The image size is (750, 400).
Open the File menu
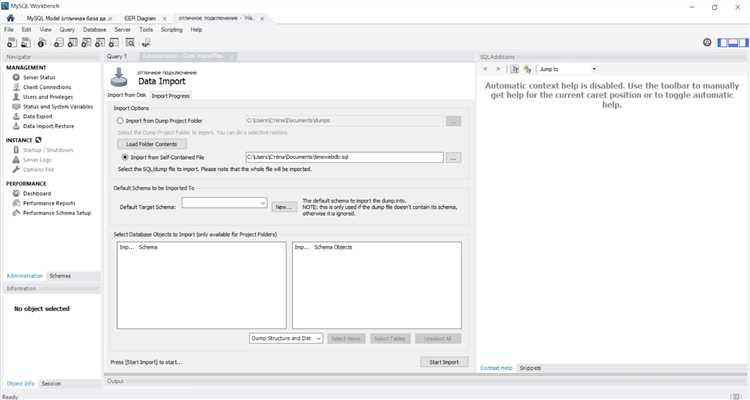click(x=9, y=30)
